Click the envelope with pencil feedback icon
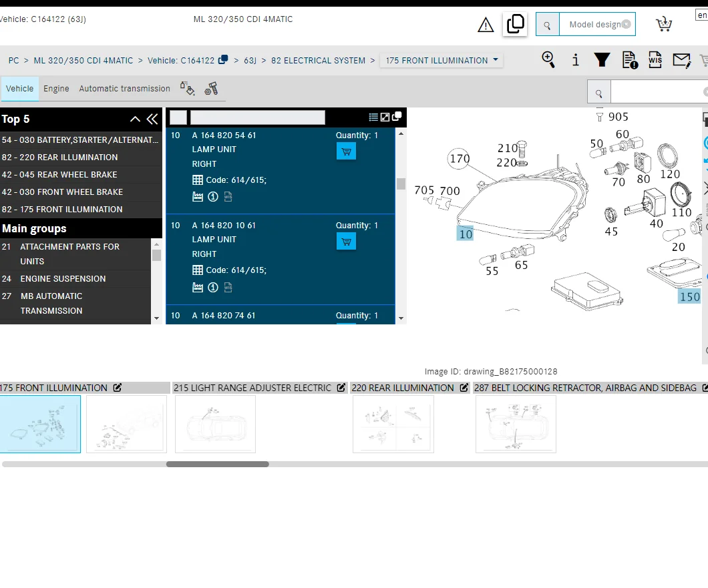Image resolution: width=708 pixels, height=588 pixels. pyautogui.click(x=681, y=60)
